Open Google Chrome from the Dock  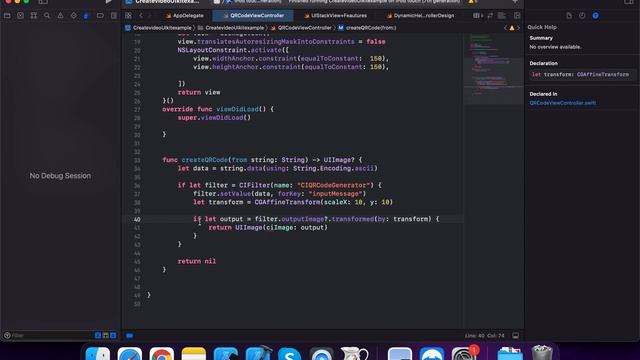coord(162,354)
